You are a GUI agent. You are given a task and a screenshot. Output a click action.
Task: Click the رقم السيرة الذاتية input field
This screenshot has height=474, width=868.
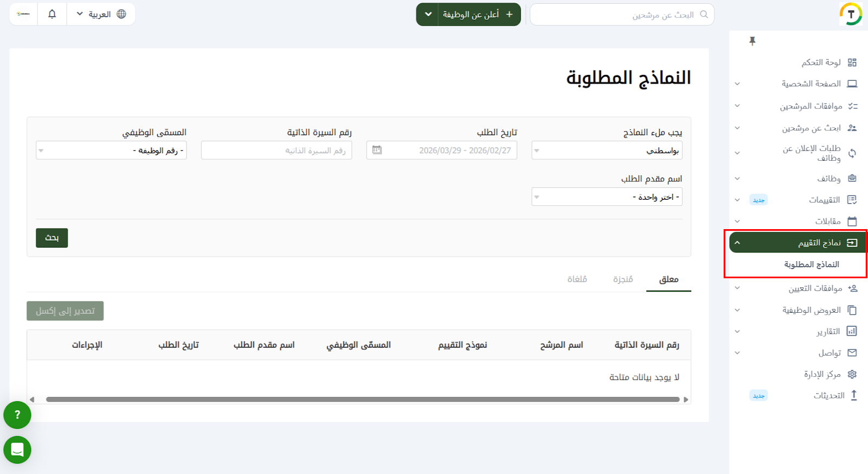276,150
